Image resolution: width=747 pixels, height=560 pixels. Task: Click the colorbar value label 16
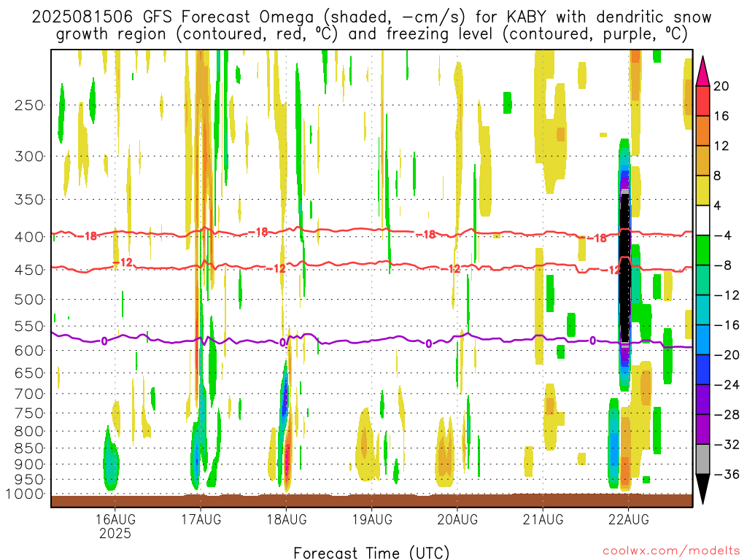[721, 116]
